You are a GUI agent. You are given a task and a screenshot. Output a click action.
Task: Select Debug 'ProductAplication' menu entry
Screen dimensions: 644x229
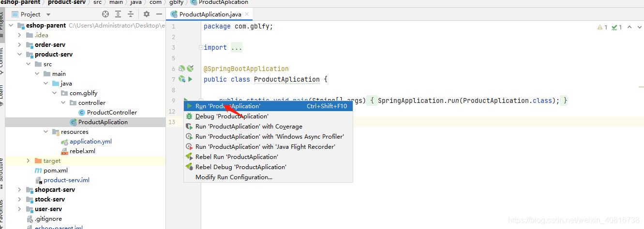coord(268,116)
